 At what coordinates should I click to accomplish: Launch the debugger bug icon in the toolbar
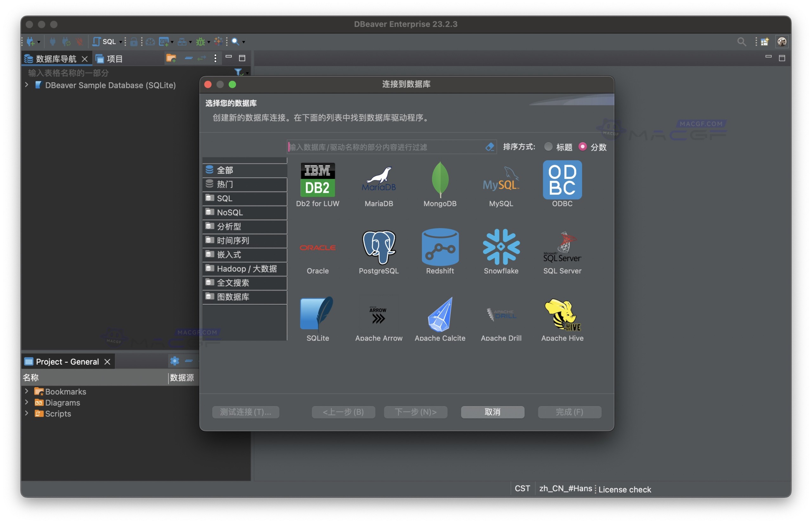(x=200, y=41)
